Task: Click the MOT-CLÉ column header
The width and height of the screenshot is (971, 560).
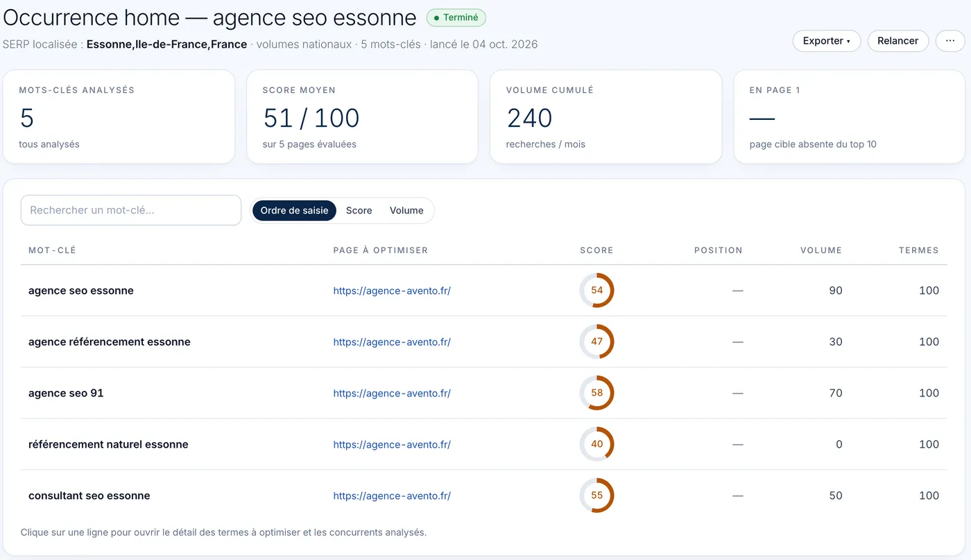Action: (52, 250)
